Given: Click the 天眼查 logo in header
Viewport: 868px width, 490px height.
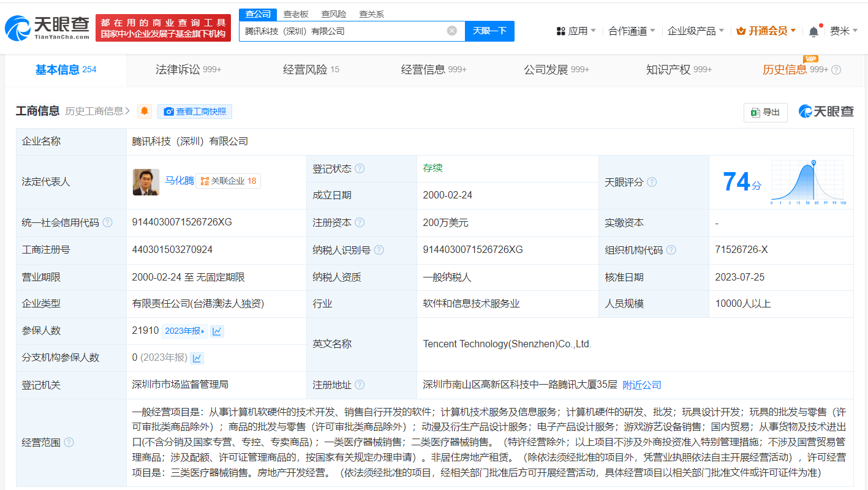Looking at the screenshot, I should 47,28.
